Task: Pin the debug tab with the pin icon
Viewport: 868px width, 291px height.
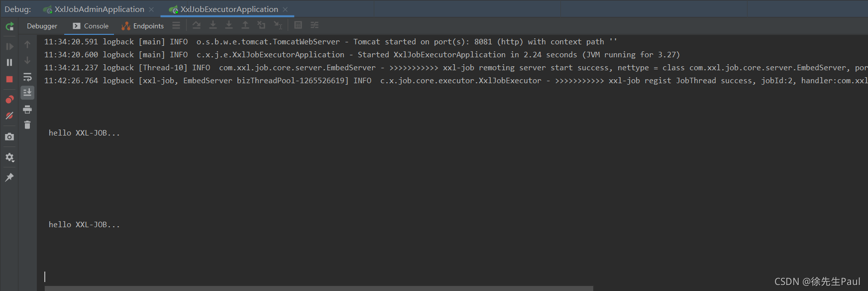Action: pos(9,177)
